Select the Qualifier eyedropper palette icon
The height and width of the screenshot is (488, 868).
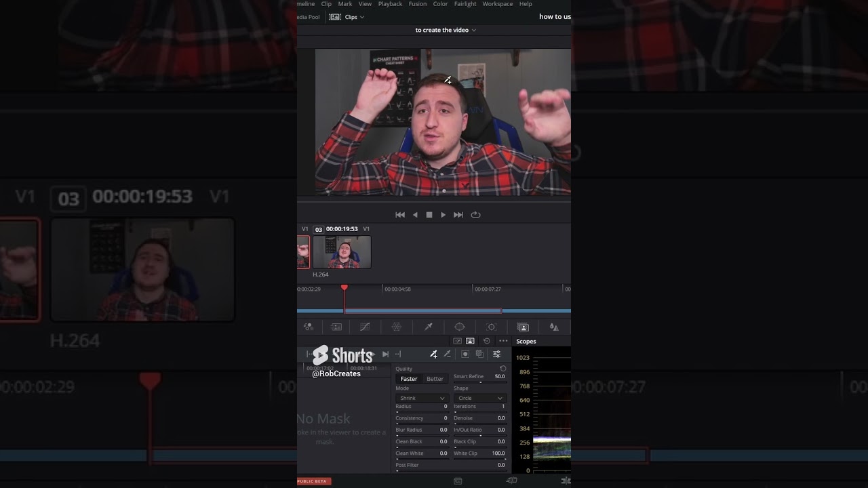pos(429,327)
